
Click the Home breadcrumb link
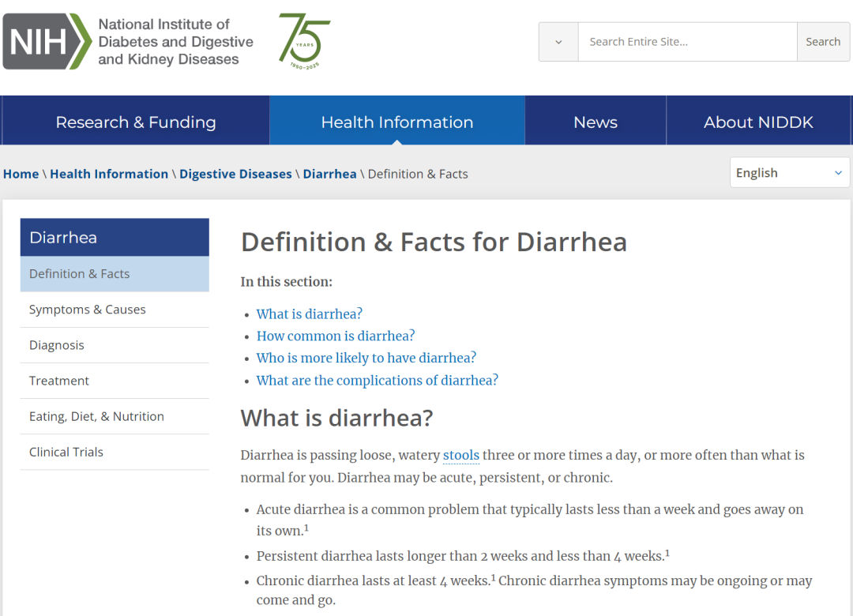tap(21, 174)
